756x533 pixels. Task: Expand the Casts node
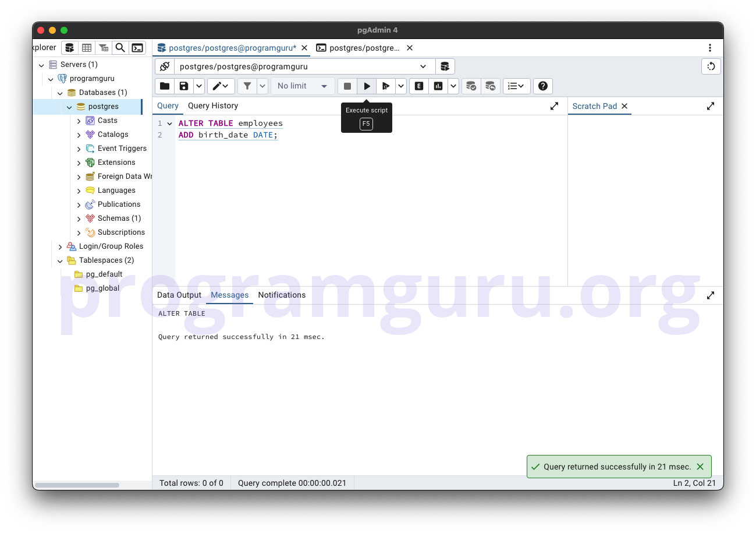point(79,121)
